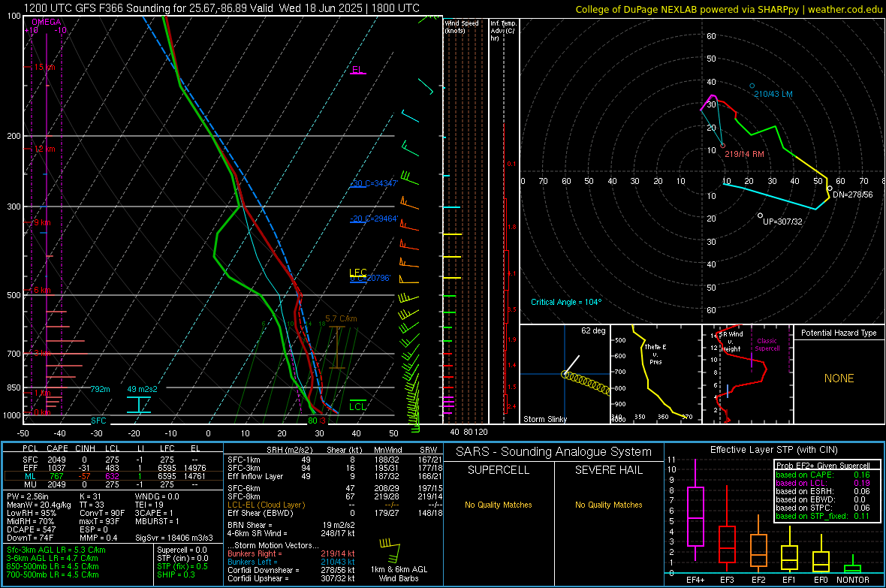This screenshot has height=588, width=886.
Task: Click the 'based on CAPE: 0.16' legend entry
Action: pyautogui.click(x=823, y=475)
